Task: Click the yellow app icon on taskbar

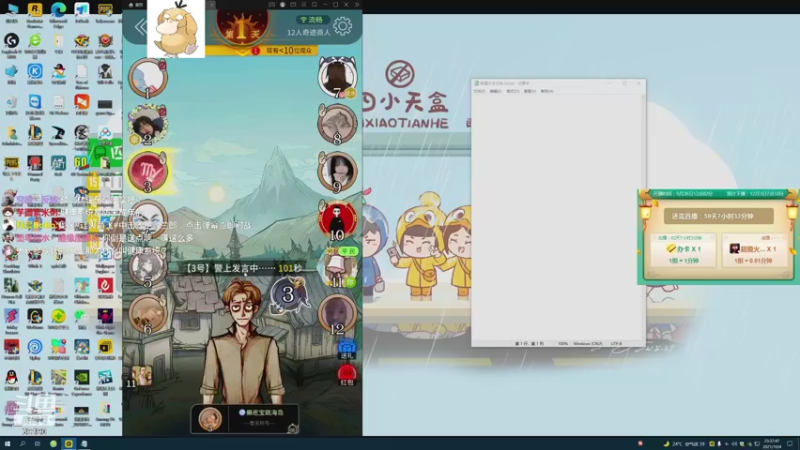Action: click(x=68, y=444)
